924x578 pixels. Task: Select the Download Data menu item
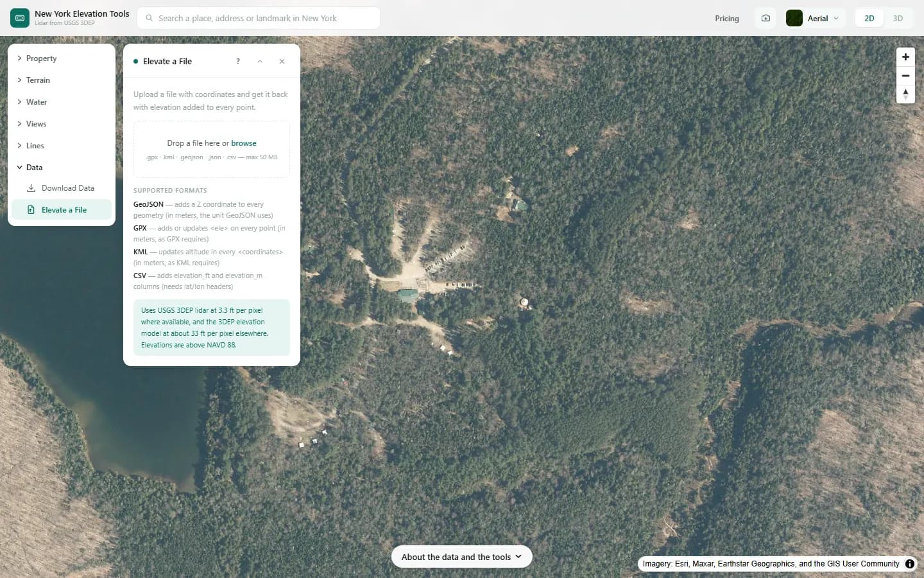[x=62, y=188]
